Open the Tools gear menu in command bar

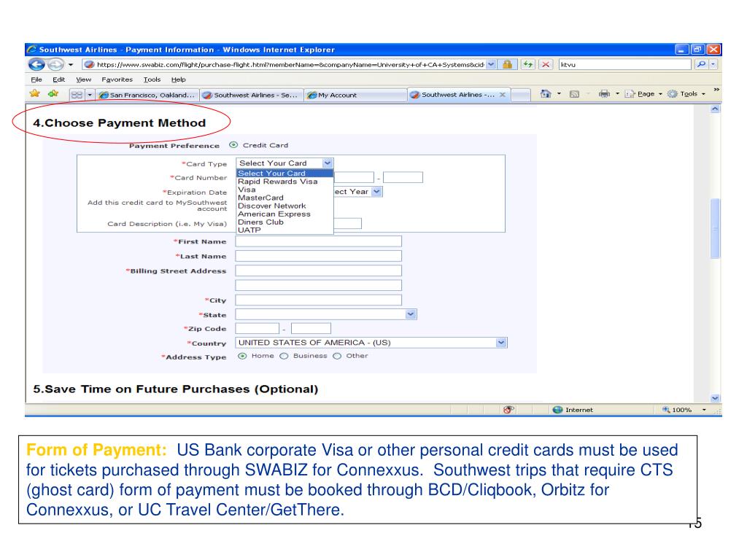click(x=686, y=94)
